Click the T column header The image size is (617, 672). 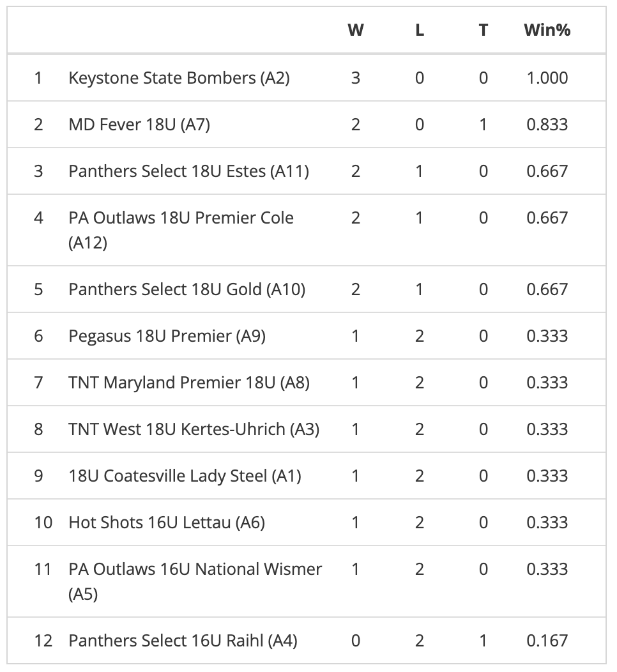click(483, 30)
